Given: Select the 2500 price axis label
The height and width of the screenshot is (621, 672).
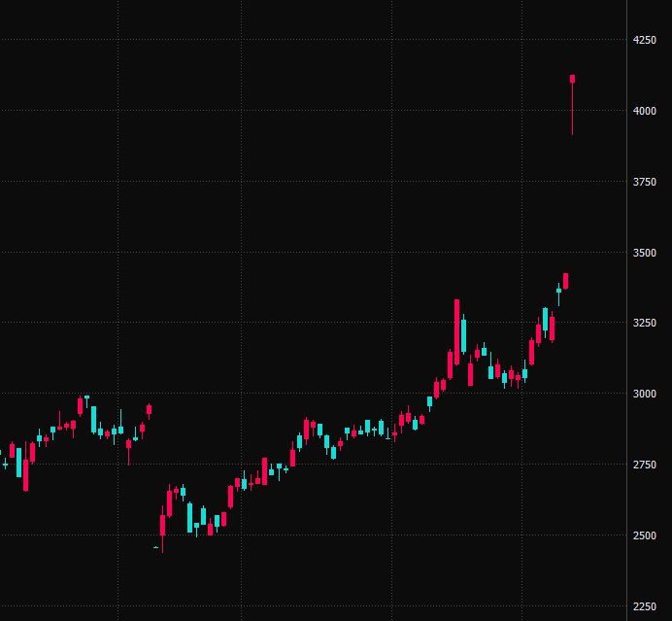Looking at the screenshot, I should click(644, 535).
